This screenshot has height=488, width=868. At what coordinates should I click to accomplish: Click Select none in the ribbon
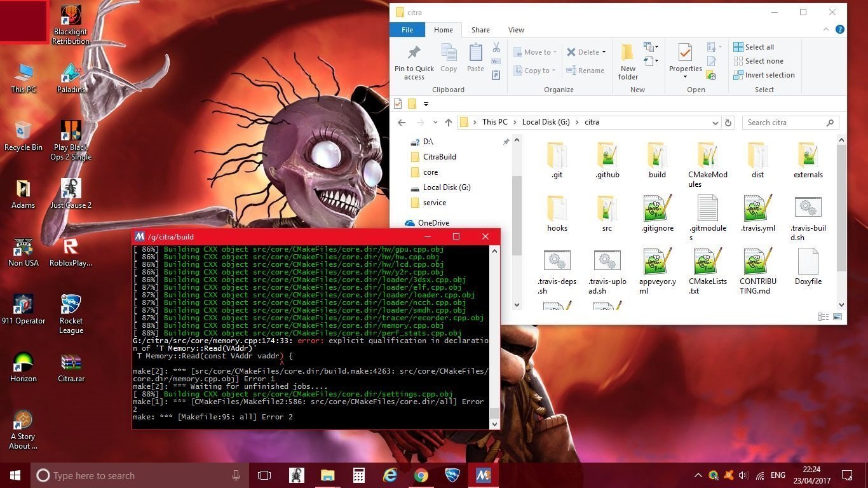[x=758, y=61]
